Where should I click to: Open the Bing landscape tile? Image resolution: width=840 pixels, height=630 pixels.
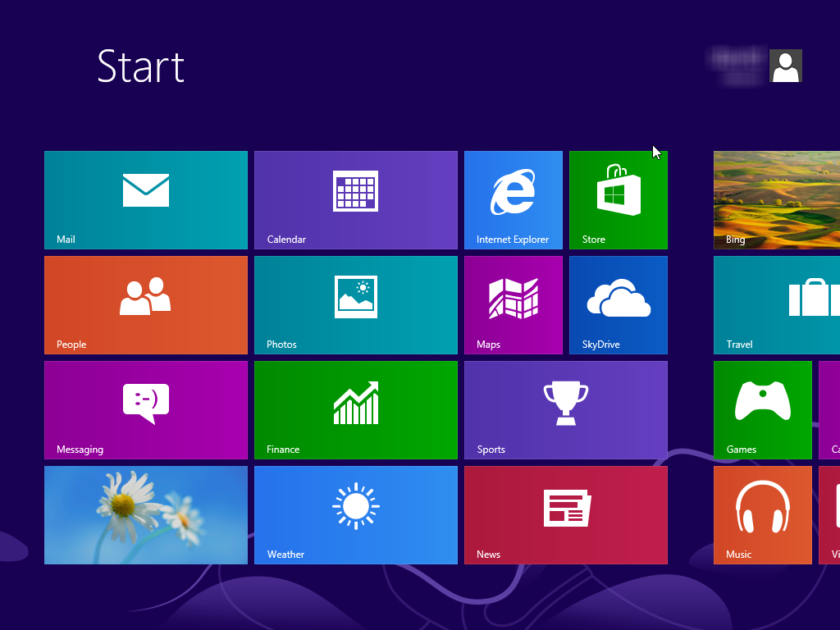point(777,200)
